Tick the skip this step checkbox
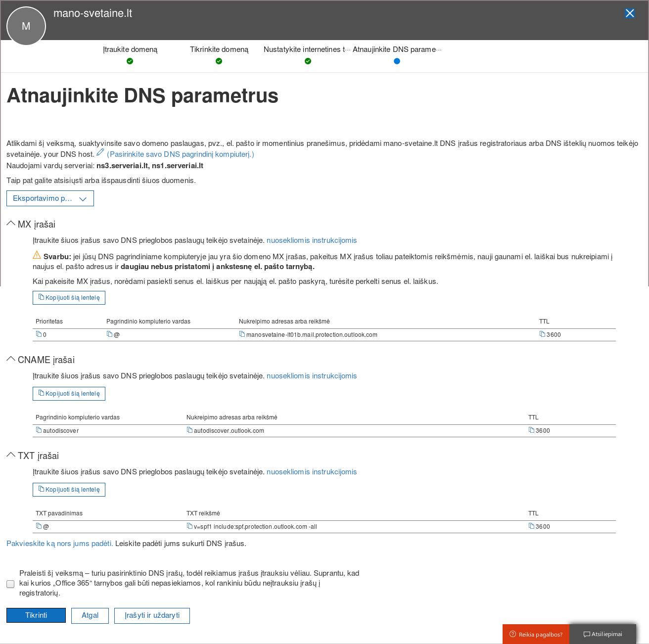The height and width of the screenshot is (644, 649). pos(10,584)
